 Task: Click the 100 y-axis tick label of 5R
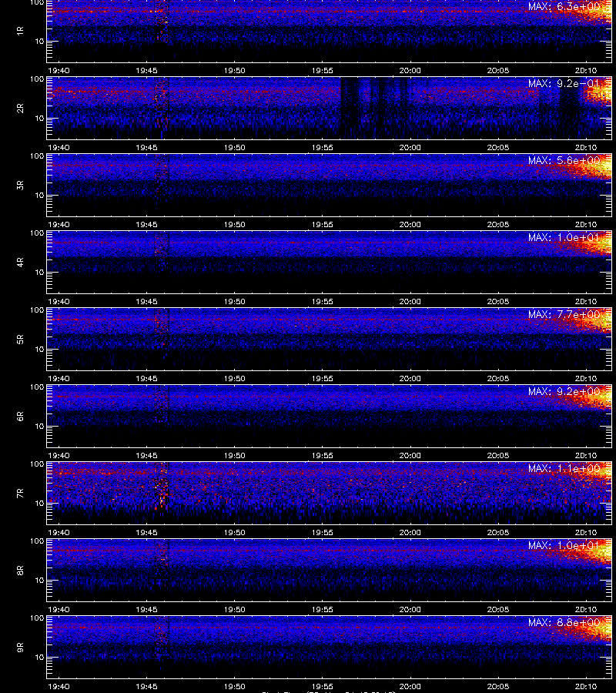[37, 310]
